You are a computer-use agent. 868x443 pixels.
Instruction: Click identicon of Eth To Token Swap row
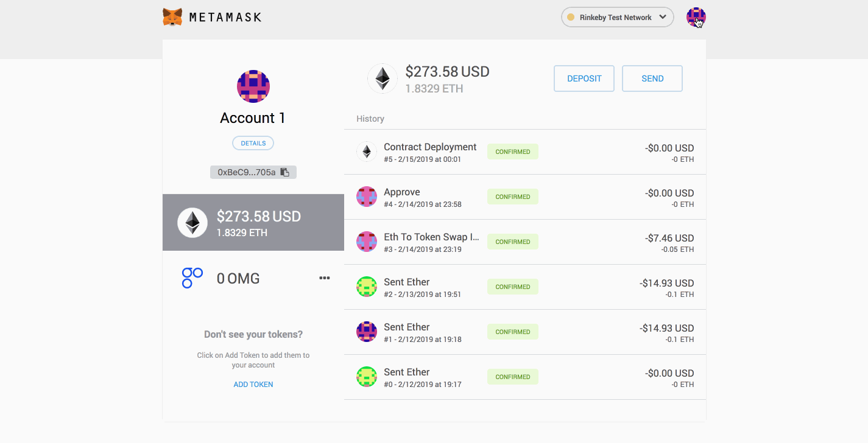367,242
